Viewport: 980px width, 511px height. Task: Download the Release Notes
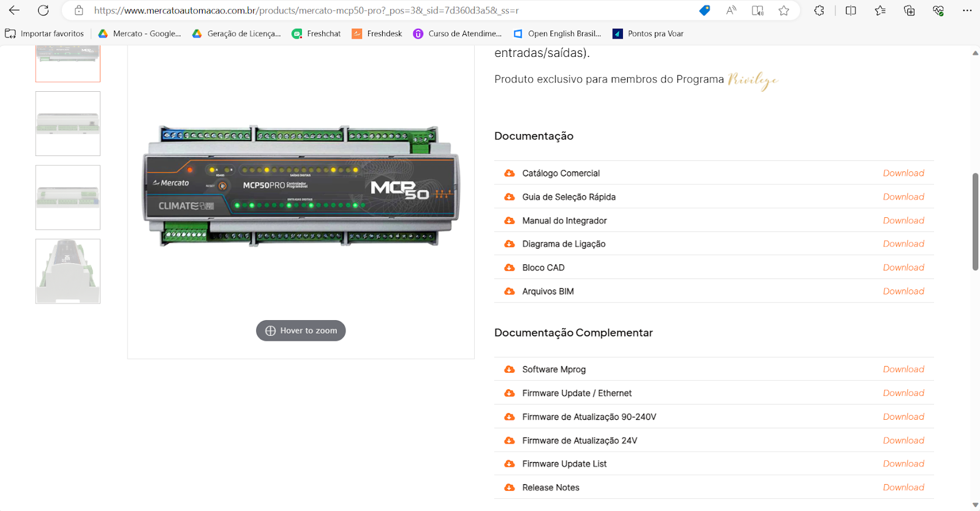(903, 487)
